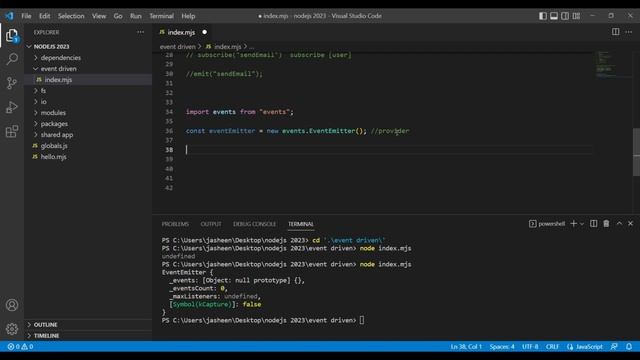Open editor more actions ellipsis

coord(629,32)
